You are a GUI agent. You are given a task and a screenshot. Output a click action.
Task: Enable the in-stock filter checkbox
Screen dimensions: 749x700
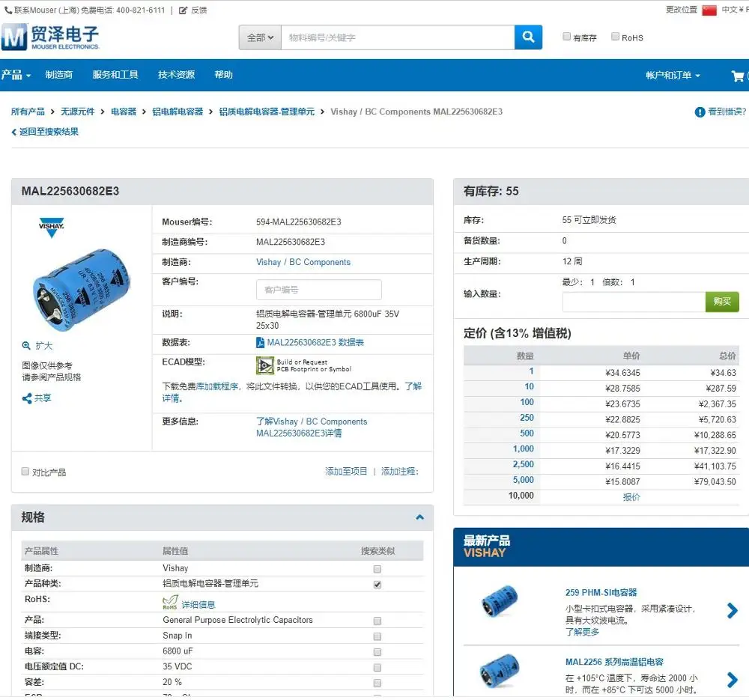(x=566, y=36)
